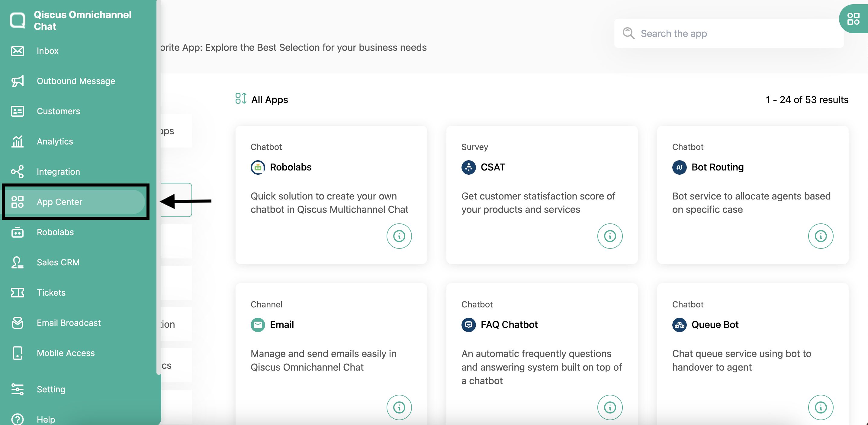The width and height of the screenshot is (868, 425).
Task: Open Setting menu label
Action: coord(51,389)
